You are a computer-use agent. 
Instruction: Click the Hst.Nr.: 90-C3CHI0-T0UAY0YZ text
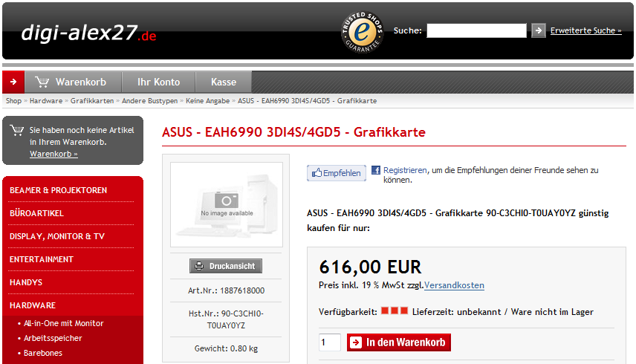227,319
